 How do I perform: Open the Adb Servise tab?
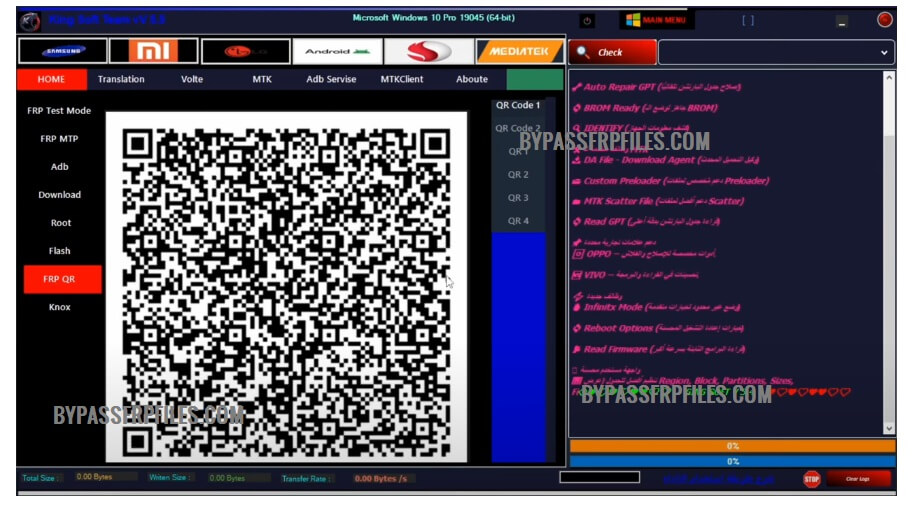tap(331, 80)
